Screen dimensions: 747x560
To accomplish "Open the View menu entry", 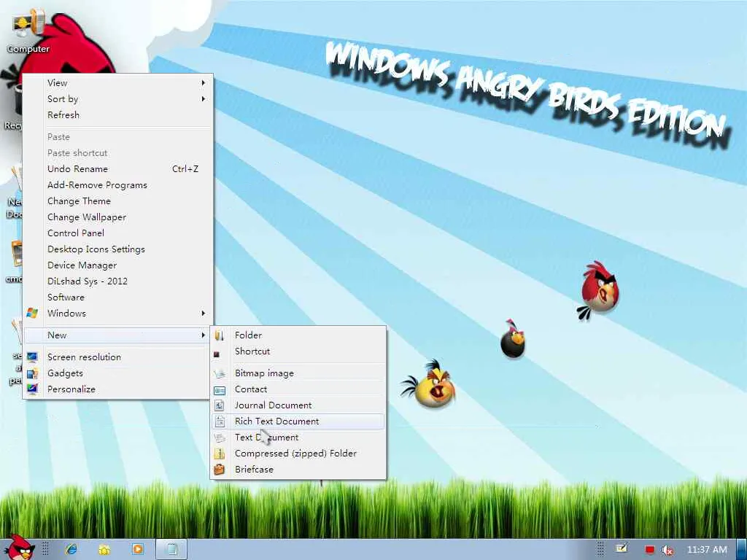I will point(117,83).
